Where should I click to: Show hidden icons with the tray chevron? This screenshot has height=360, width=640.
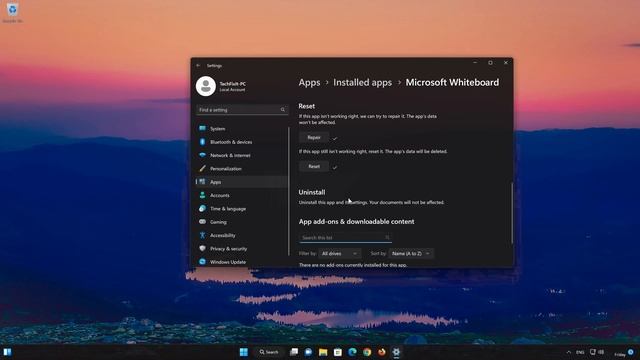pyautogui.click(x=569, y=352)
